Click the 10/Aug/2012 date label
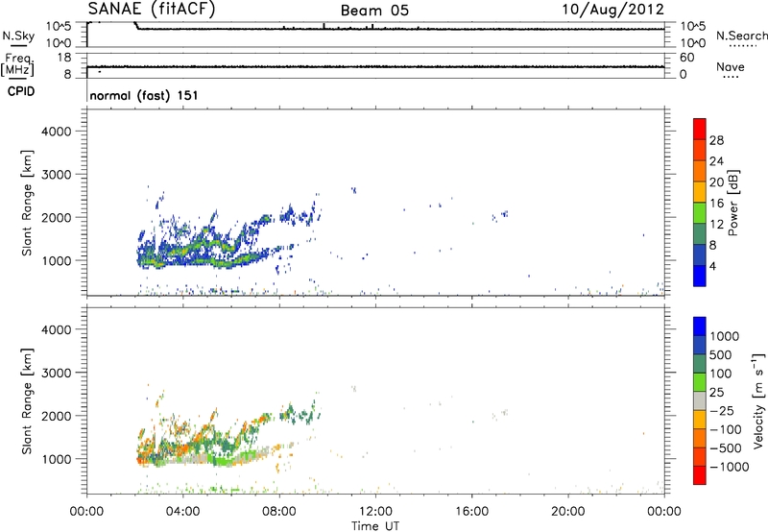The image size is (768, 532). tap(612, 10)
